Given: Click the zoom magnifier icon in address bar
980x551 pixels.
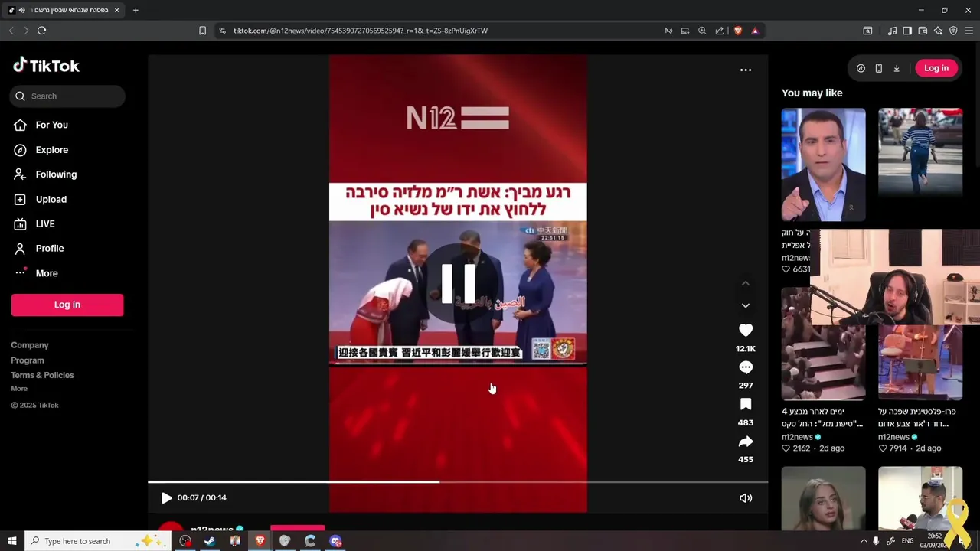Looking at the screenshot, I should 702,31.
